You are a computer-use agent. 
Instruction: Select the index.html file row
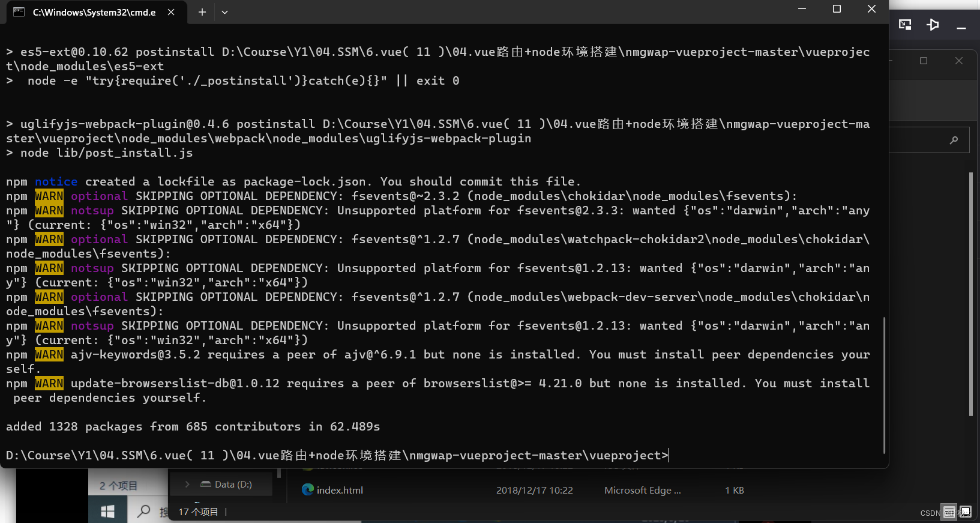click(522, 490)
